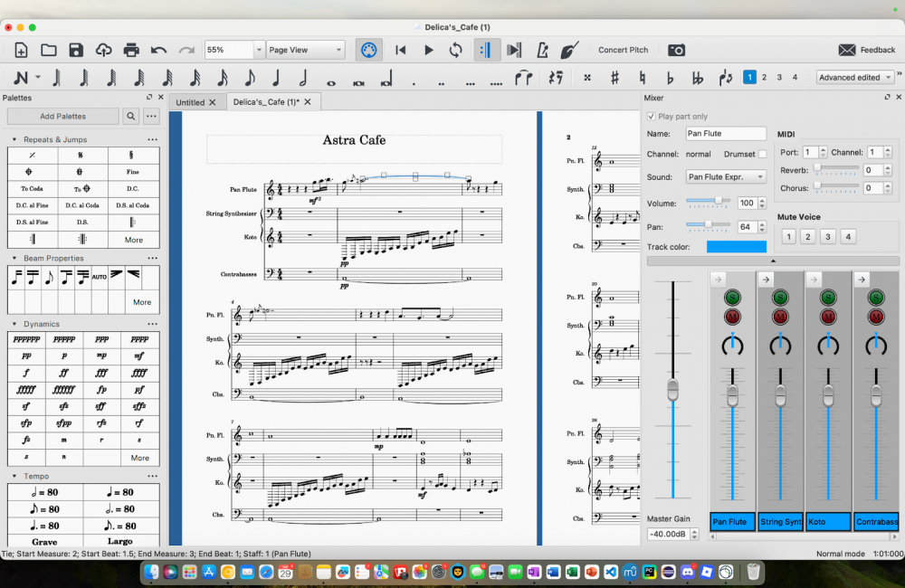Click the Save score icon
905x588 pixels.
coord(76,50)
